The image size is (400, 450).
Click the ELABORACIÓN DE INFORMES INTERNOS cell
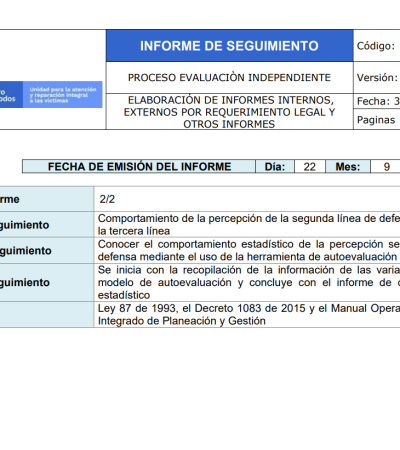[x=229, y=112]
